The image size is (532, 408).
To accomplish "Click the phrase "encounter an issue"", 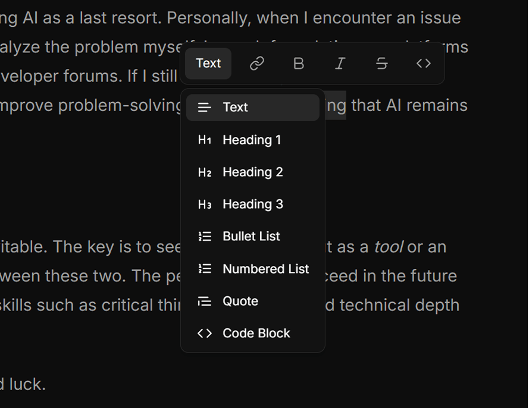I will 386,18.
